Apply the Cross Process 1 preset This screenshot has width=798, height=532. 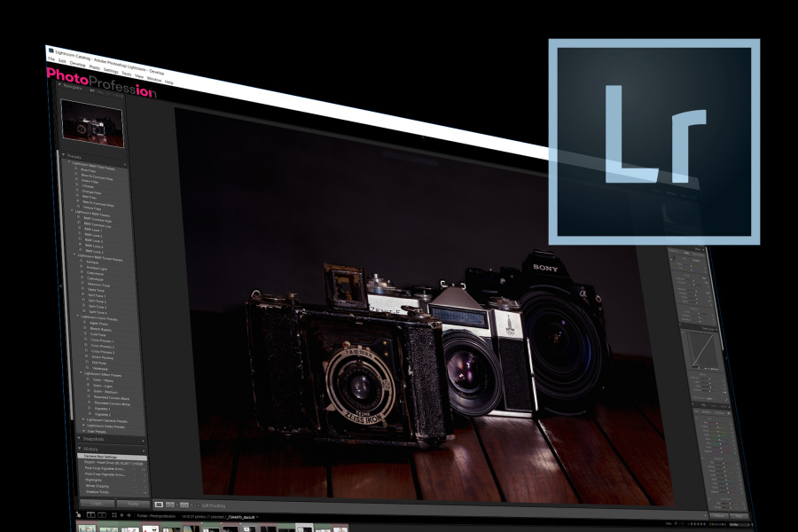pos(102,341)
